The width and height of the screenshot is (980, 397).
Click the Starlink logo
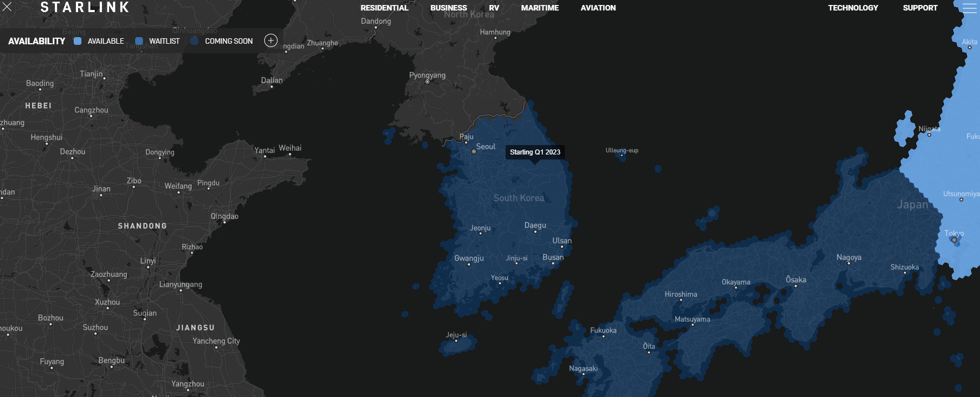point(85,7)
